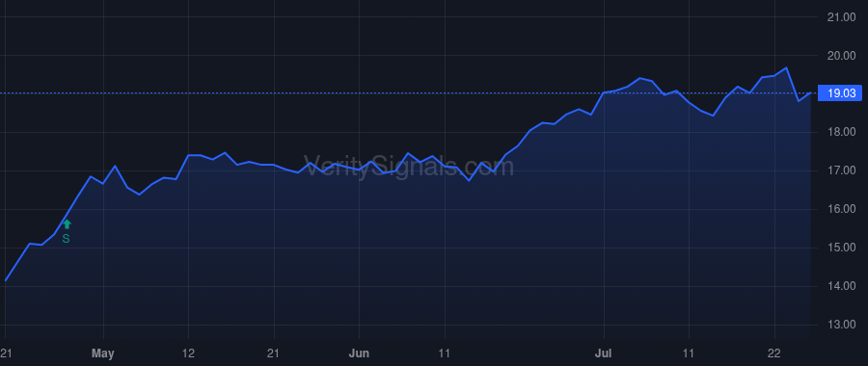Click the teal S letter under the arrow
868x366 pixels.
tap(66, 239)
